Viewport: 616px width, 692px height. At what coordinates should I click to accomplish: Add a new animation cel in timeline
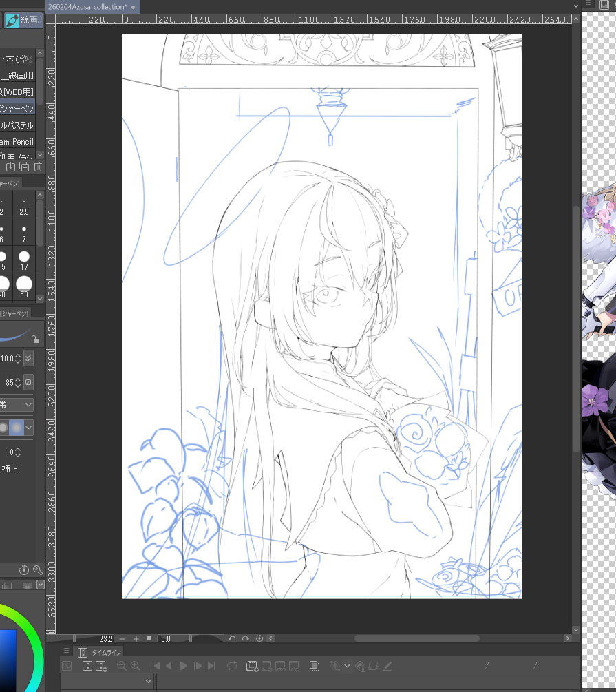[x=252, y=666]
